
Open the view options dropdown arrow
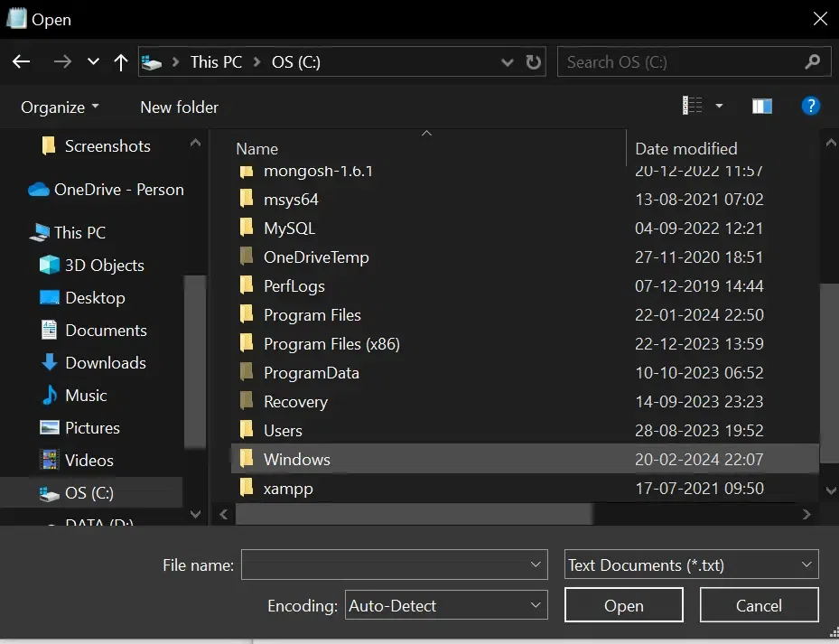click(719, 106)
